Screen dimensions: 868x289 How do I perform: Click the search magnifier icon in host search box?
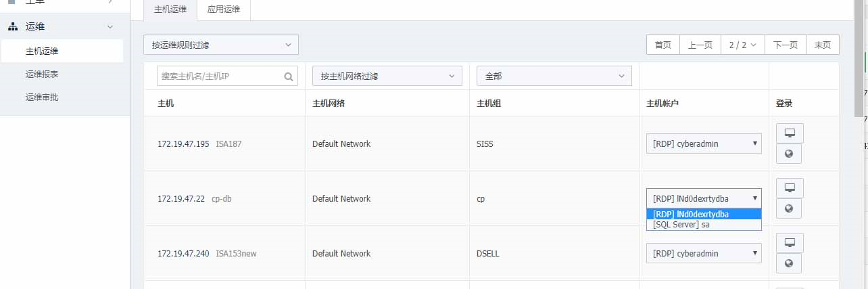[x=289, y=76]
